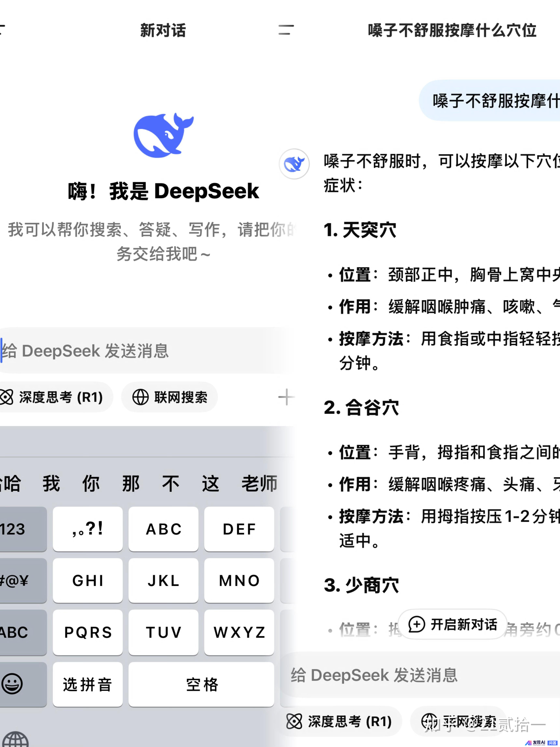Click heading 3. 少商穴
The width and height of the screenshot is (560, 747).
coord(361,585)
